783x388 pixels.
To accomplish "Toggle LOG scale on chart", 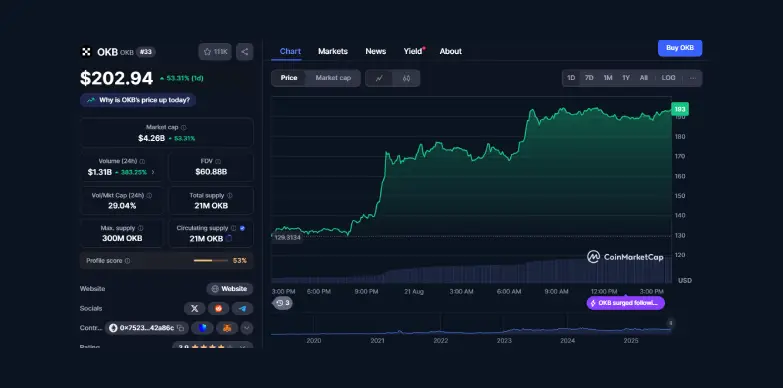I will point(669,78).
